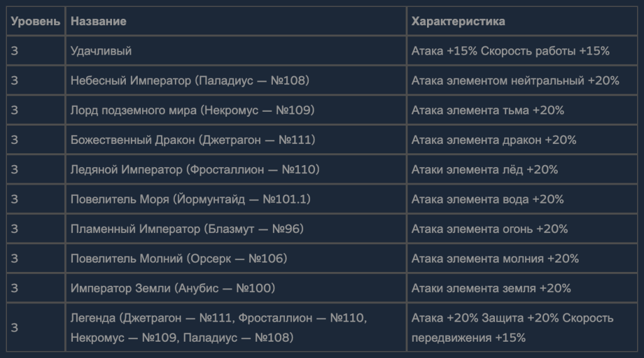This screenshot has width=644, height=358.
Task: Click Атака +15% Скорость работы +15% cell
Action: coord(522,50)
